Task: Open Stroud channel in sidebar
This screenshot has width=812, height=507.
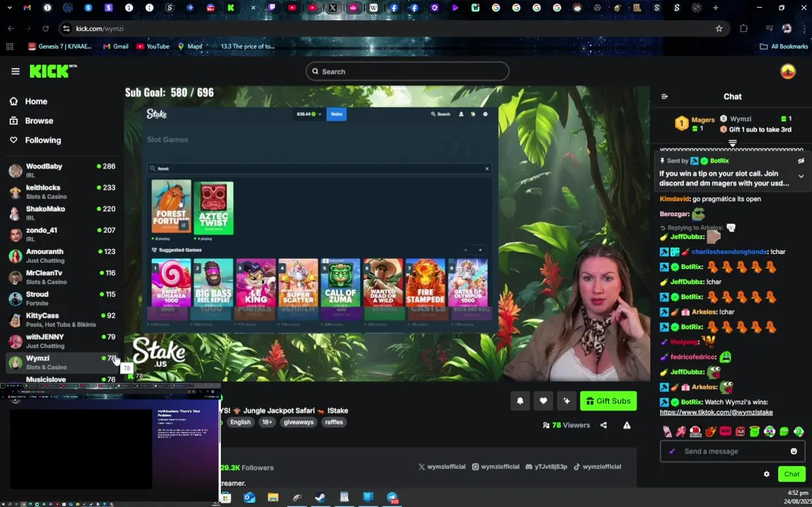Action: (x=62, y=298)
